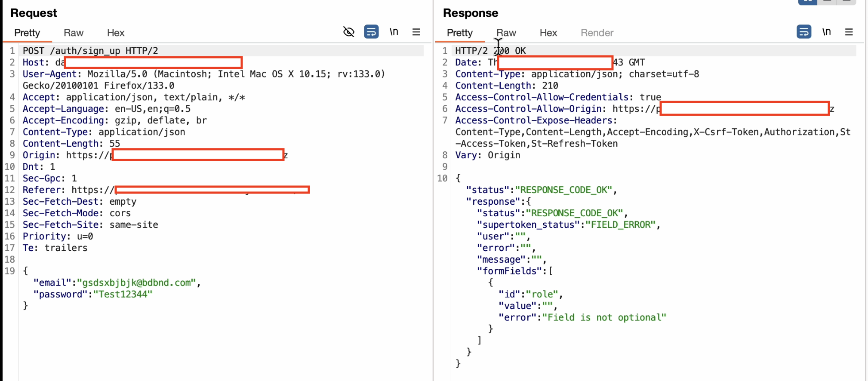Image resolution: width=868 pixels, height=381 pixels.
Task: Toggle hide non-printable eye icon in Request
Action: (348, 32)
